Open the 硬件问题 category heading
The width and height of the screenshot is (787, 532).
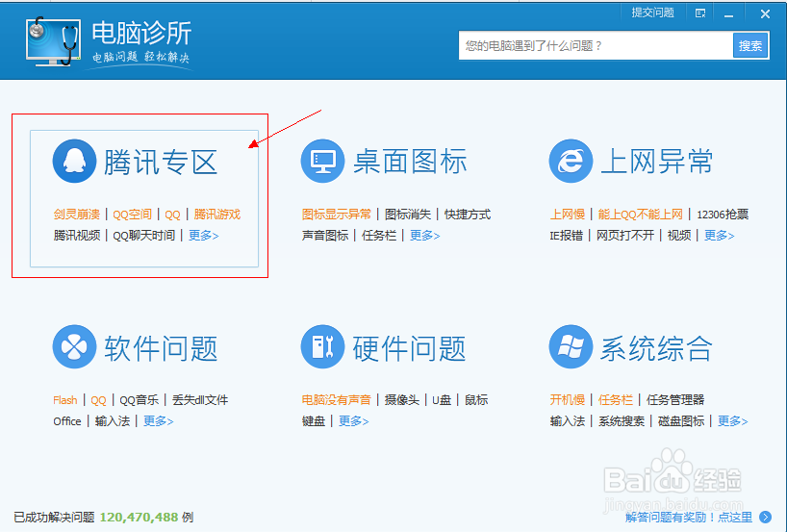410,348
